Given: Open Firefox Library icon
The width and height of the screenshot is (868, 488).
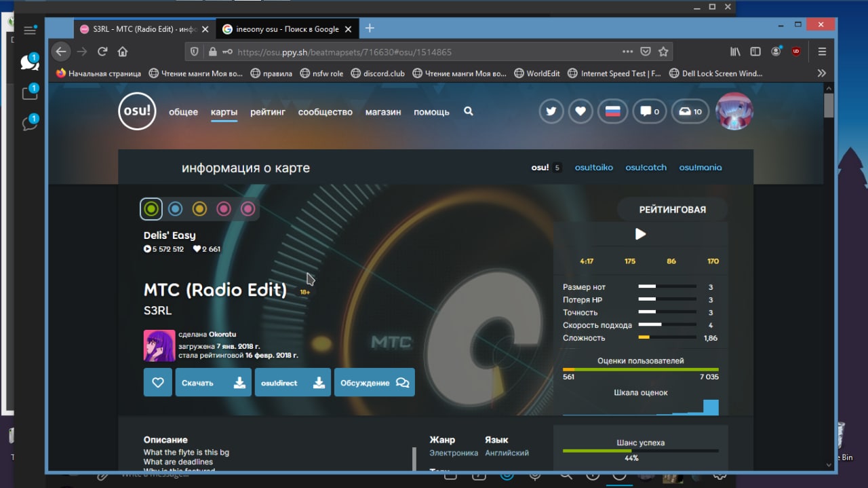Looking at the screenshot, I should pyautogui.click(x=735, y=52).
